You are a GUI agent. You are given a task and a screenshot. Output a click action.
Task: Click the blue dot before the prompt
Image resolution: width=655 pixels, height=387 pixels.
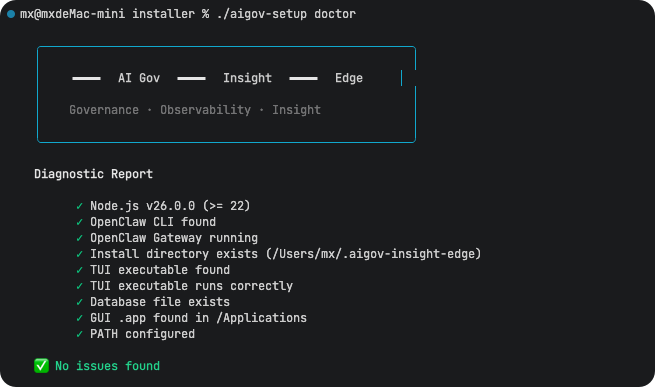[x=11, y=14]
